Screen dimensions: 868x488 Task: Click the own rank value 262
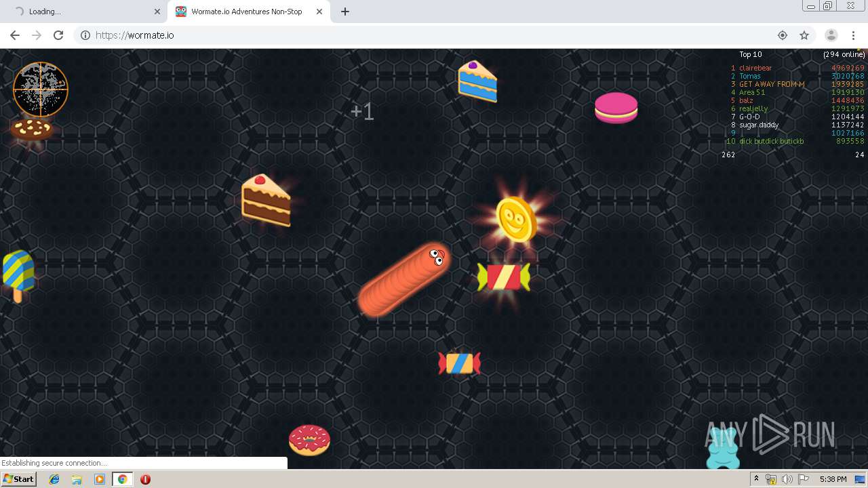coord(728,155)
